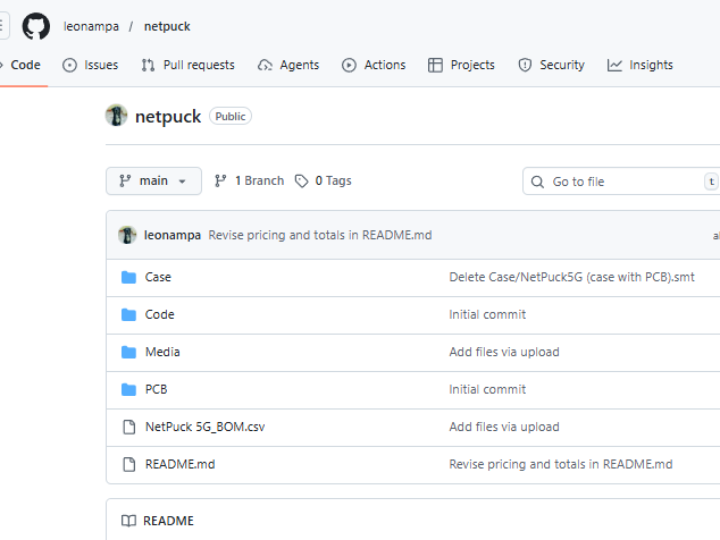Image resolution: width=720 pixels, height=540 pixels.
Task: Open the 0 Tags link
Action: (323, 181)
